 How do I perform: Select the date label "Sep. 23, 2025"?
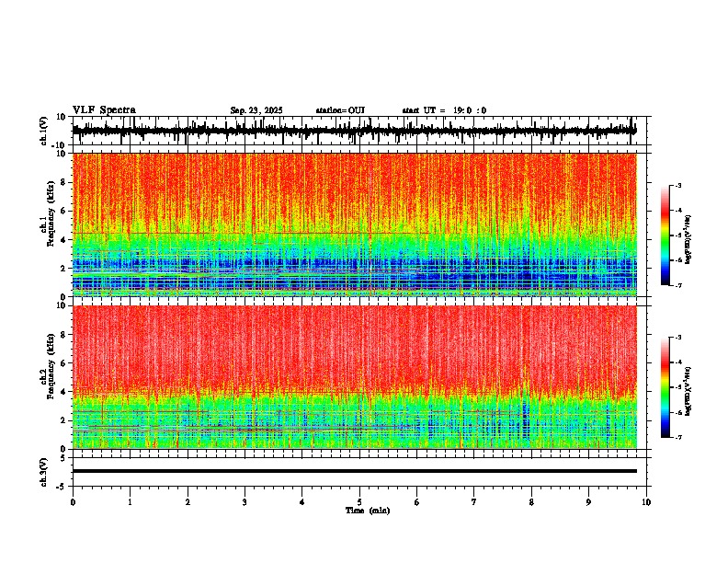click(x=256, y=110)
